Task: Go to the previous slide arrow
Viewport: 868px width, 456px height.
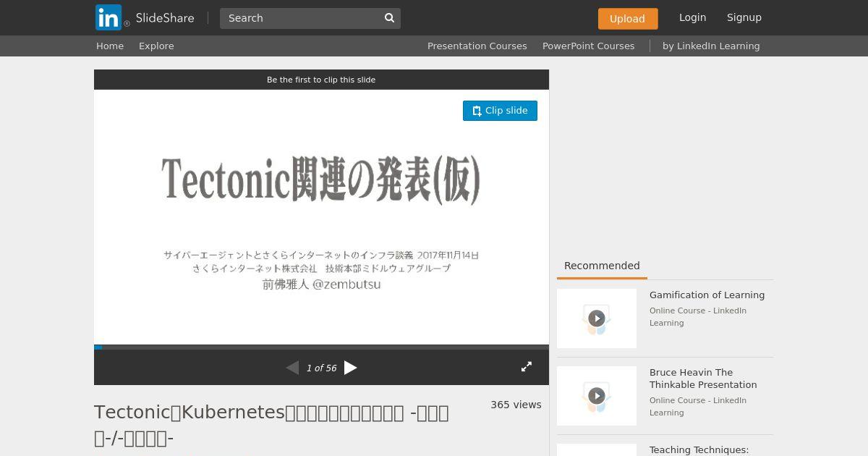Action: [292, 368]
